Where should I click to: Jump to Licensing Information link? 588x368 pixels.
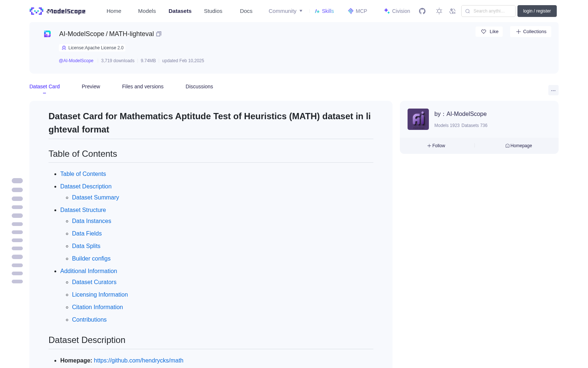point(100,294)
